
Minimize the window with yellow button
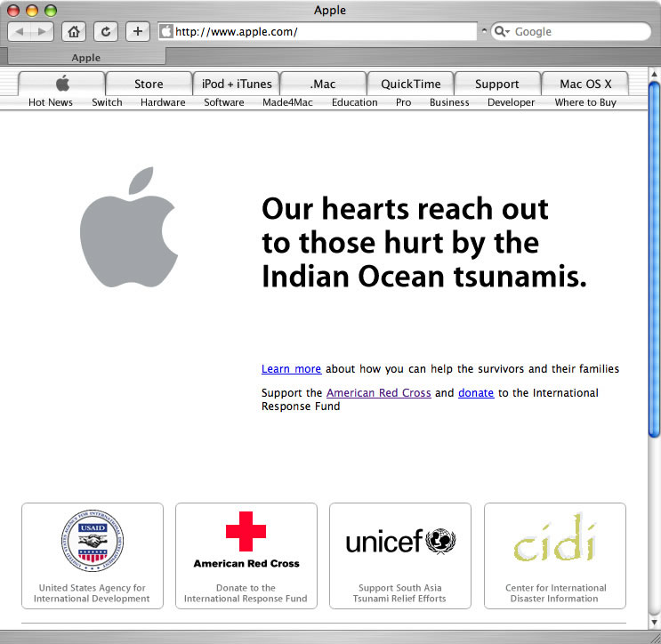point(32,10)
